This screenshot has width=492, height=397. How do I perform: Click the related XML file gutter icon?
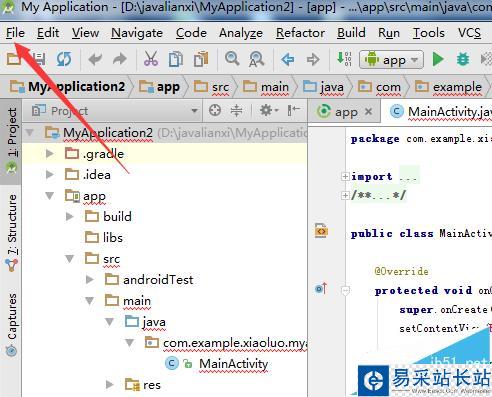[321, 230]
